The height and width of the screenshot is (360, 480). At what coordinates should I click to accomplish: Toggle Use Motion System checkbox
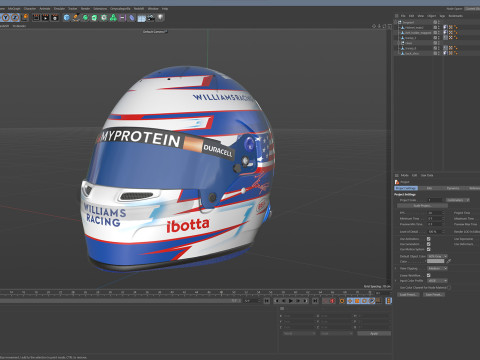click(x=429, y=249)
